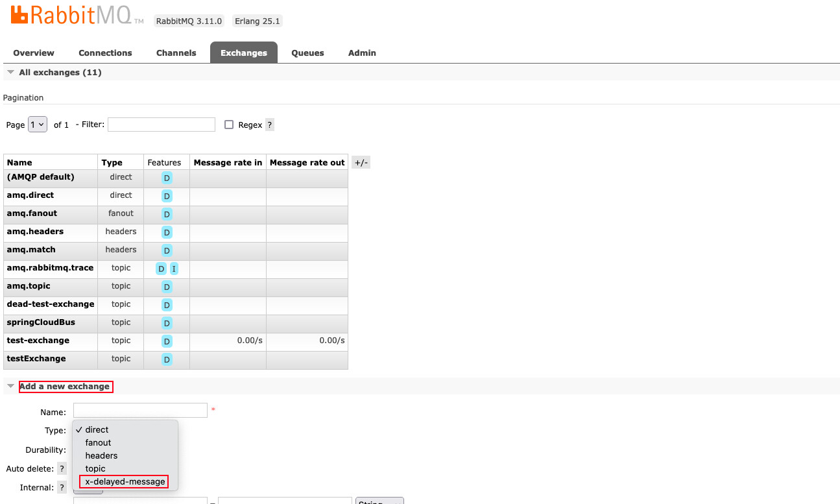The width and height of the screenshot is (840, 504).
Task: Click the Message rate out header
Action: tap(307, 163)
